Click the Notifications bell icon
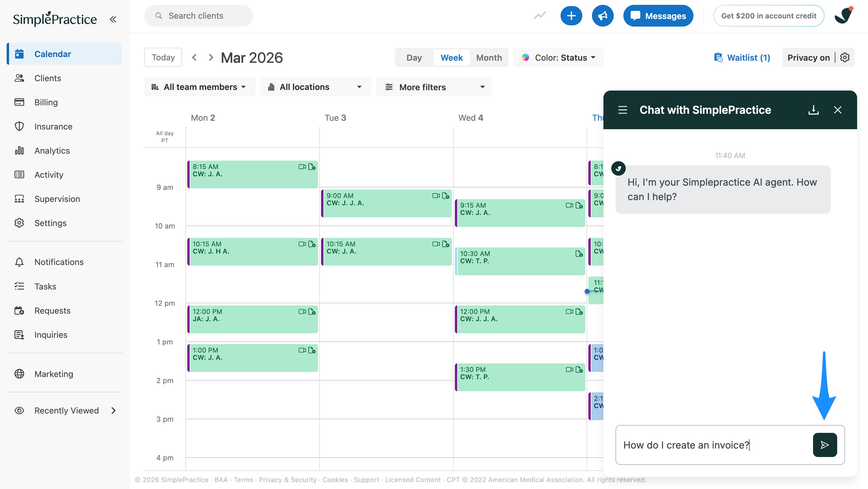This screenshot has width=868, height=489. coord(19,262)
